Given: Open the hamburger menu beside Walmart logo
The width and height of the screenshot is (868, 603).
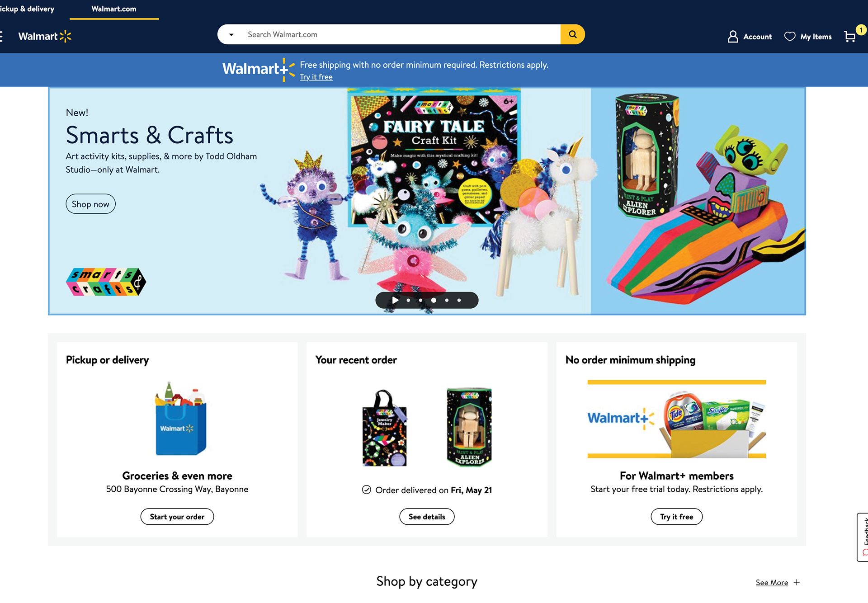Looking at the screenshot, I should [1, 36].
